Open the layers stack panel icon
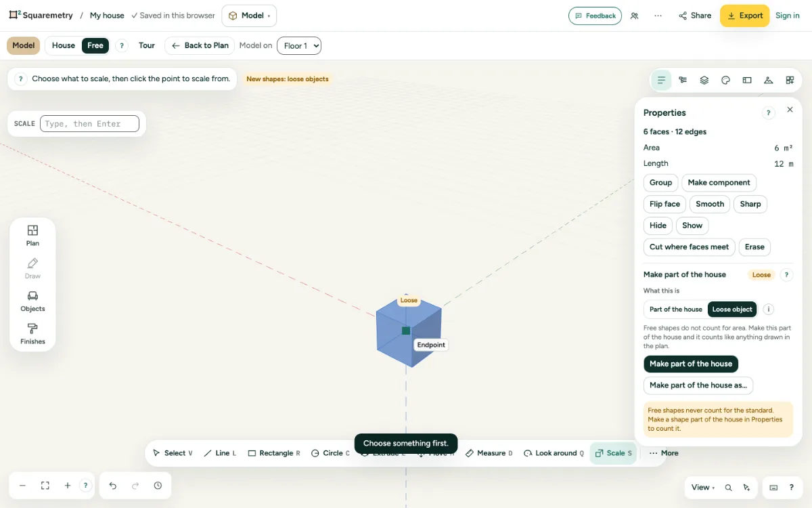Image resolution: width=812 pixels, height=508 pixels. click(x=704, y=80)
